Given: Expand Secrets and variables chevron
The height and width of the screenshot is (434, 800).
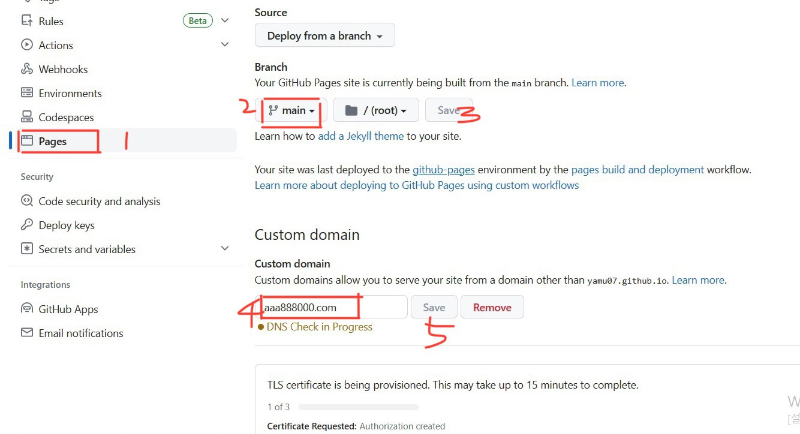Looking at the screenshot, I should pyautogui.click(x=224, y=248).
